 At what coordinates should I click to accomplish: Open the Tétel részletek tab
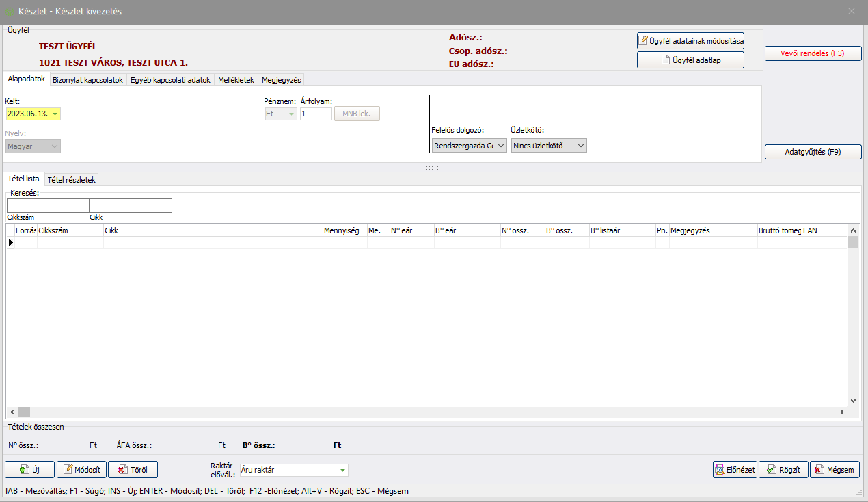click(x=72, y=180)
